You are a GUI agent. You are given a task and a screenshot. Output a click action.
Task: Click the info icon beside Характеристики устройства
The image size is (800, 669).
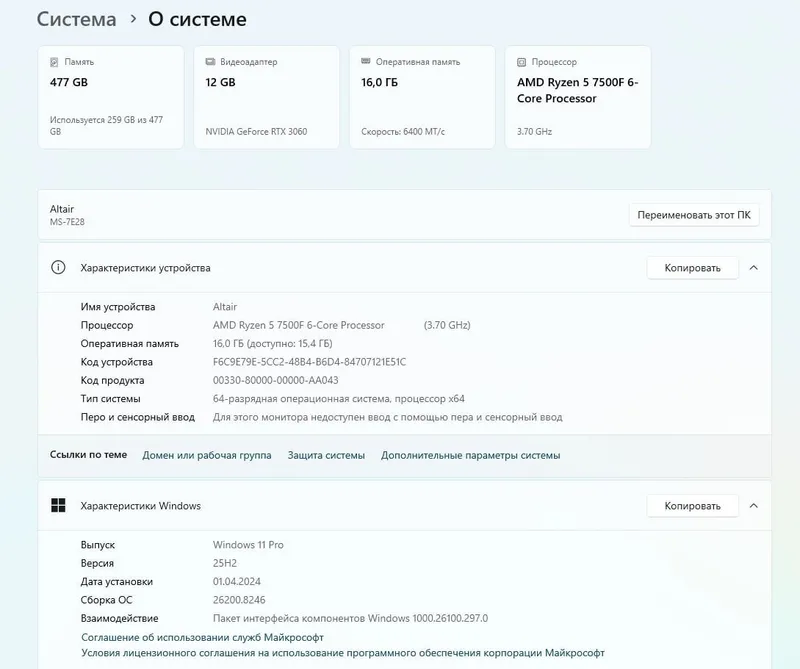58,267
